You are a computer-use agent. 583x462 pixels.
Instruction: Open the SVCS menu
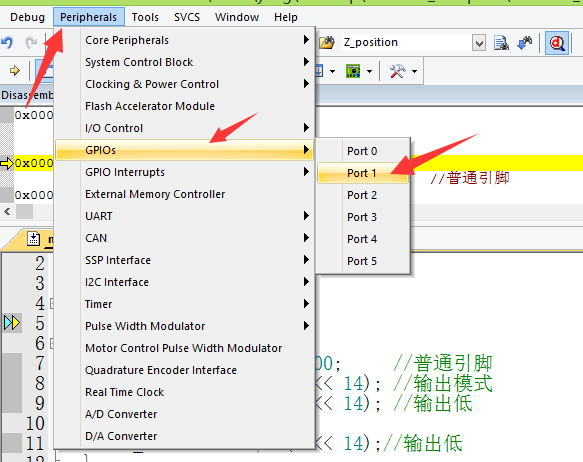tap(187, 17)
